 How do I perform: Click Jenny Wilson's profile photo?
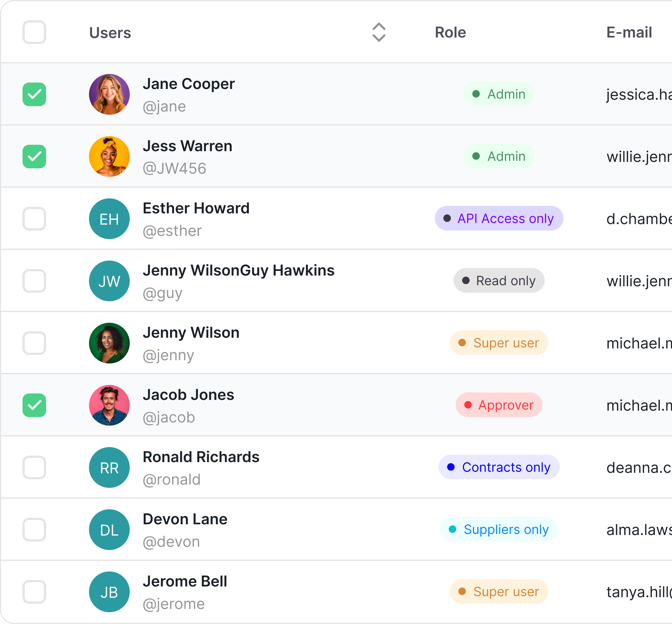109,343
